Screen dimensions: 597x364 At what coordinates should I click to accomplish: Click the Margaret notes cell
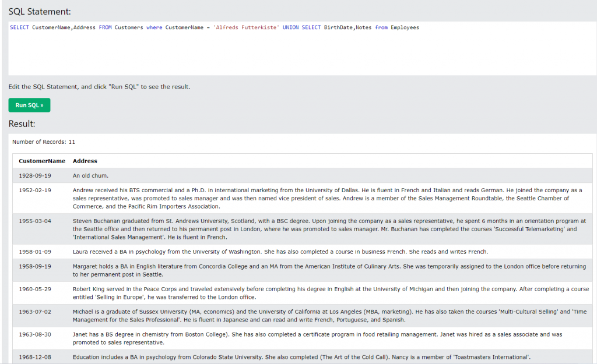click(x=330, y=270)
